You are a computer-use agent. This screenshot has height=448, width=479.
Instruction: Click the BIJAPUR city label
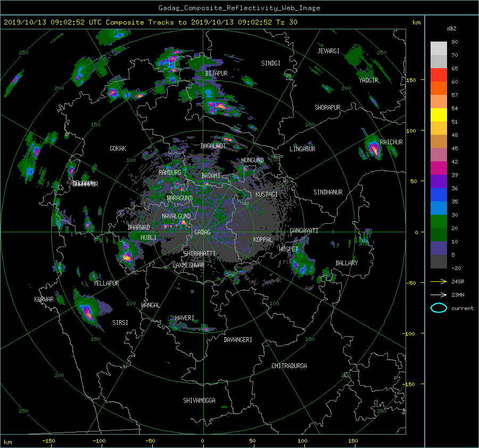click(216, 74)
